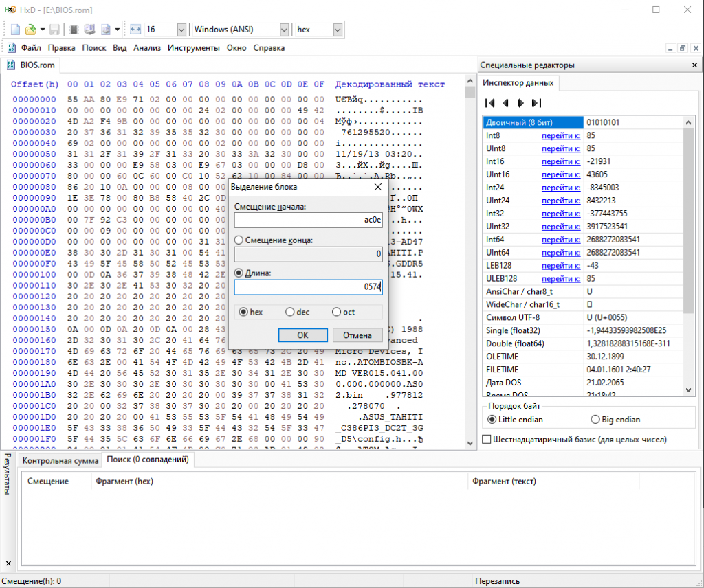Expand the bytes-per-row 16 dropdown
This screenshot has height=588, width=704.
(181, 30)
